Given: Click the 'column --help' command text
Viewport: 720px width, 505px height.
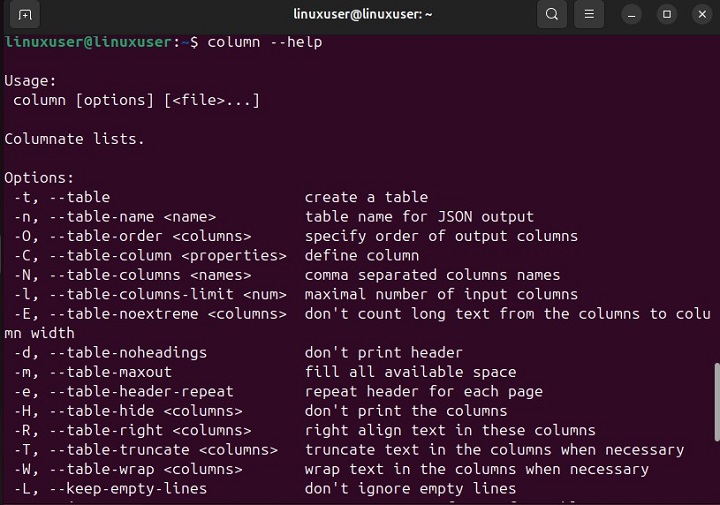Looking at the screenshot, I should 264,42.
